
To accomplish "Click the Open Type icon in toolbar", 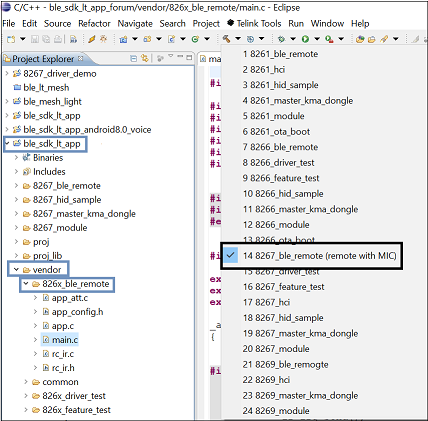I will point(360,39).
